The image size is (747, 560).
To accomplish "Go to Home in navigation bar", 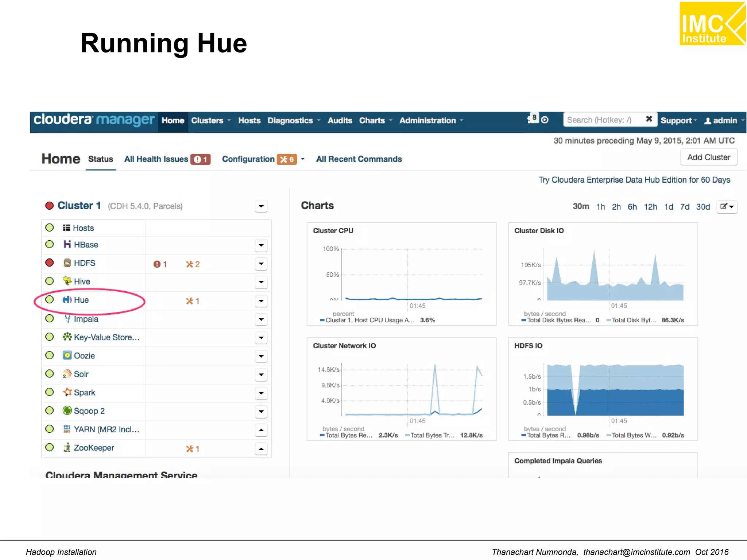I will [x=173, y=121].
